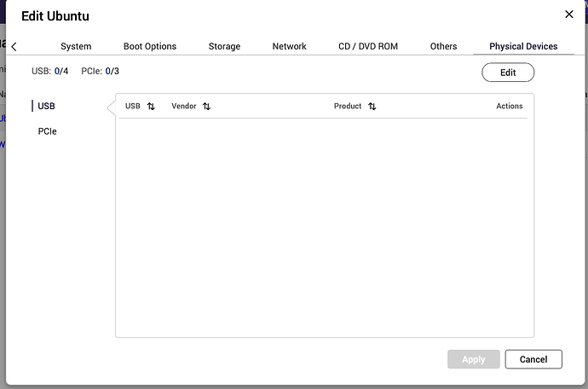Screen dimensions: 588x389
Task: Select the Network tab
Action: pos(289,46)
